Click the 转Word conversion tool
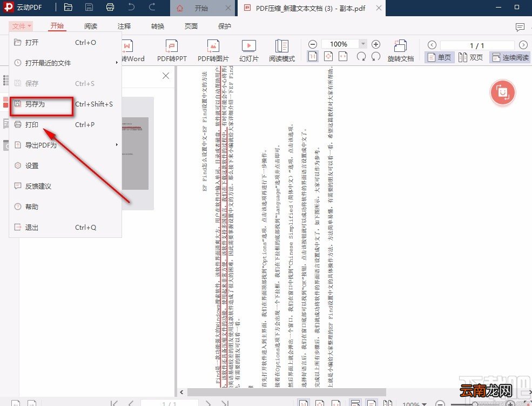 click(x=133, y=51)
